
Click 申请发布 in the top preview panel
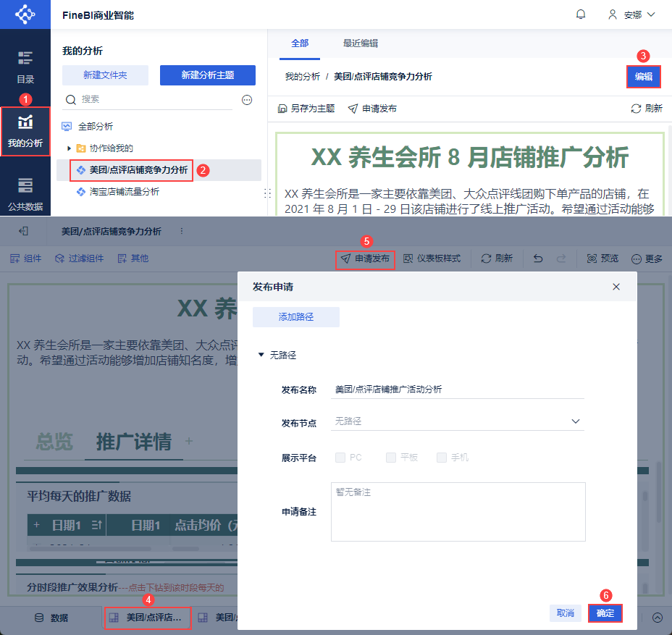[x=372, y=109]
